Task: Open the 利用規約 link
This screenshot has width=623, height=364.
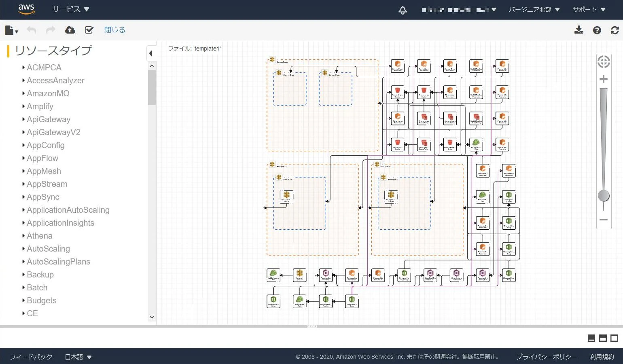Action: [602, 357]
